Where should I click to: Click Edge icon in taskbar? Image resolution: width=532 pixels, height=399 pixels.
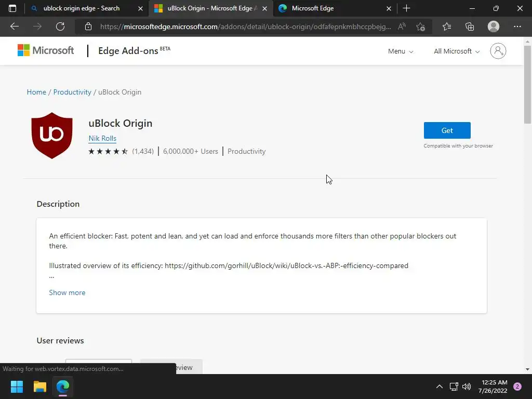[x=63, y=387]
